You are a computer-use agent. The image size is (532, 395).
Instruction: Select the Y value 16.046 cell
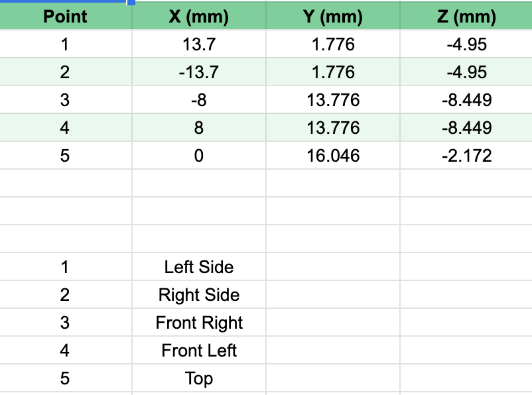tap(332, 156)
